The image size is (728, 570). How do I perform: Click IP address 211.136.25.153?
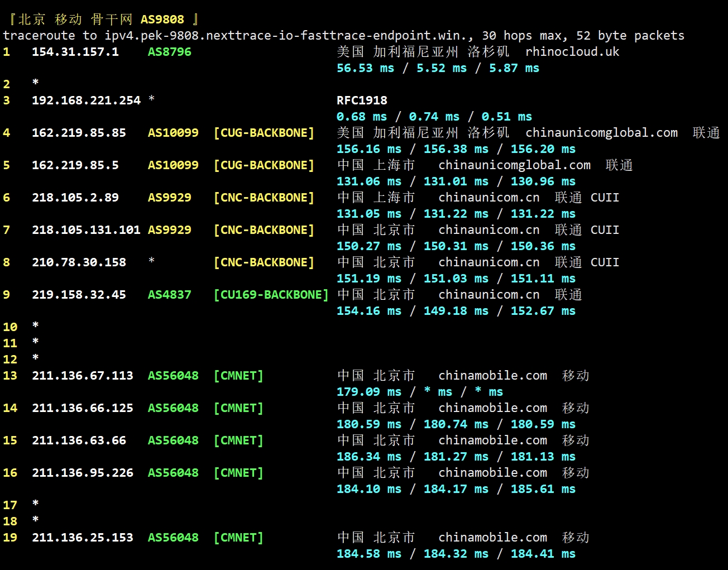point(82,538)
